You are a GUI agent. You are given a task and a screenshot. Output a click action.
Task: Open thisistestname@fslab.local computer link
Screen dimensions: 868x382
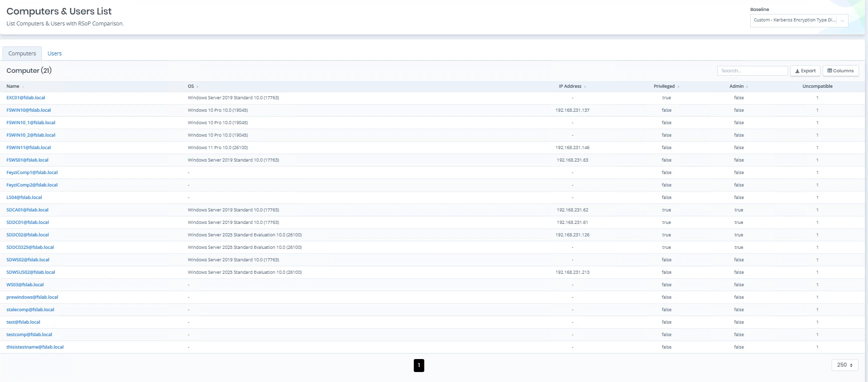coord(35,347)
